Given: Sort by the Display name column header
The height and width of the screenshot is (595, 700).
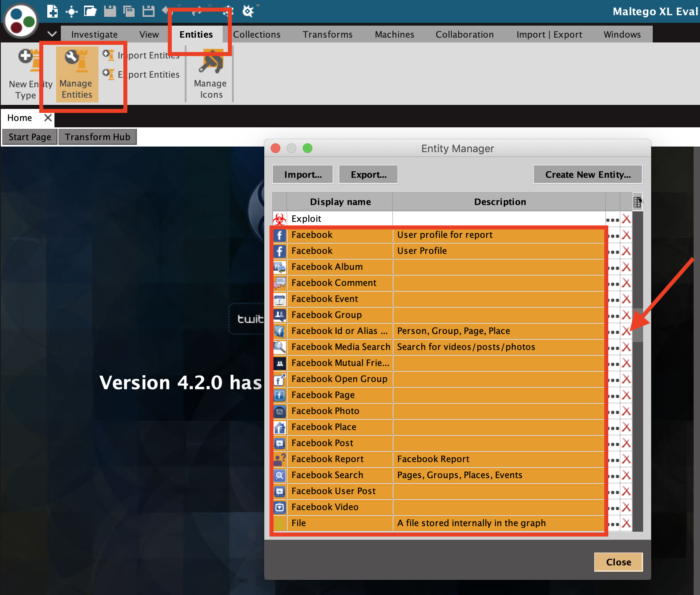Looking at the screenshot, I should (340, 202).
